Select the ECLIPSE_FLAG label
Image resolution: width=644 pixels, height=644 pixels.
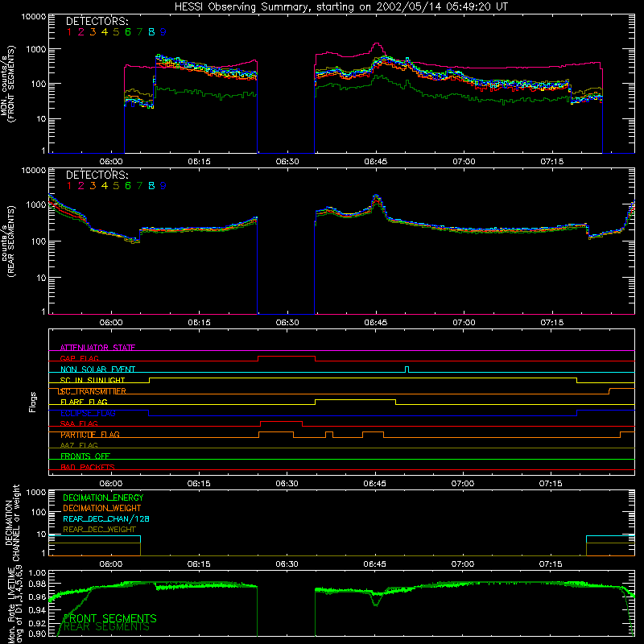pyautogui.click(x=88, y=413)
